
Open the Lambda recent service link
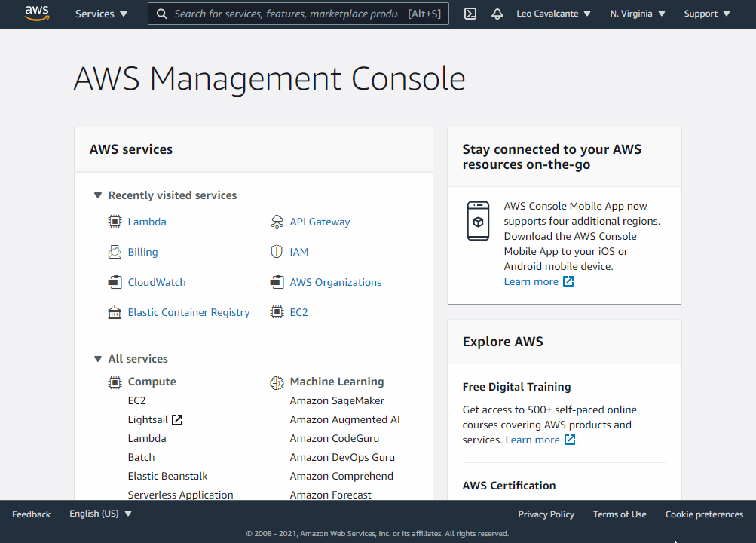(x=147, y=222)
